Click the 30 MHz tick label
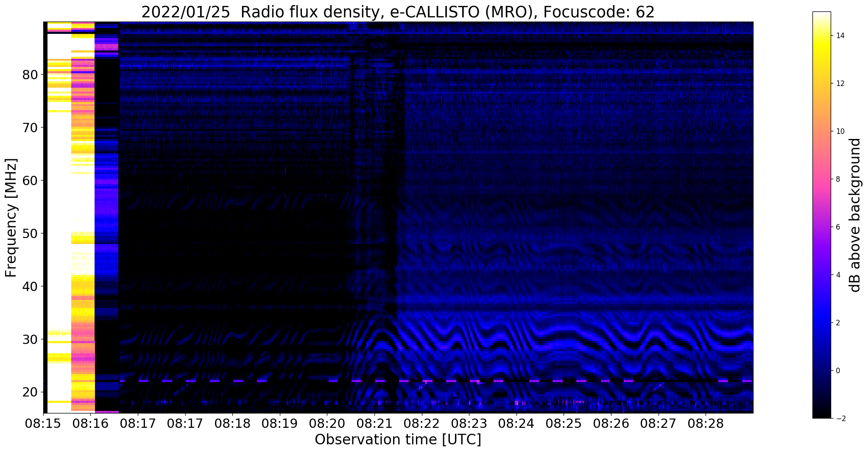868x452 pixels. (x=30, y=339)
